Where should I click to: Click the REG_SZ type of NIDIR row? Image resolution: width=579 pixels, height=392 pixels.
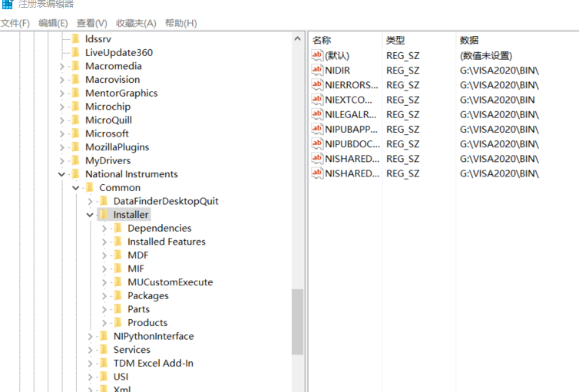[x=402, y=70]
